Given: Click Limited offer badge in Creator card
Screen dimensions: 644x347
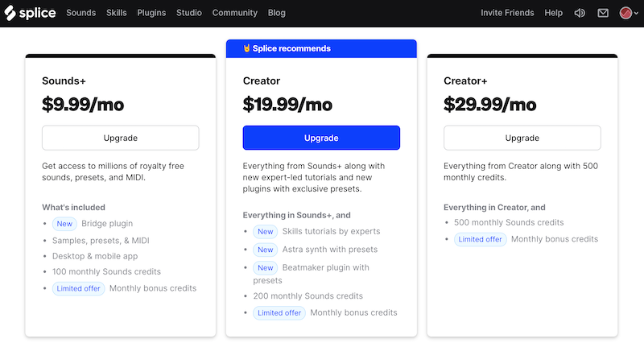Looking at the screenshot, I should (x=279, y=313).
